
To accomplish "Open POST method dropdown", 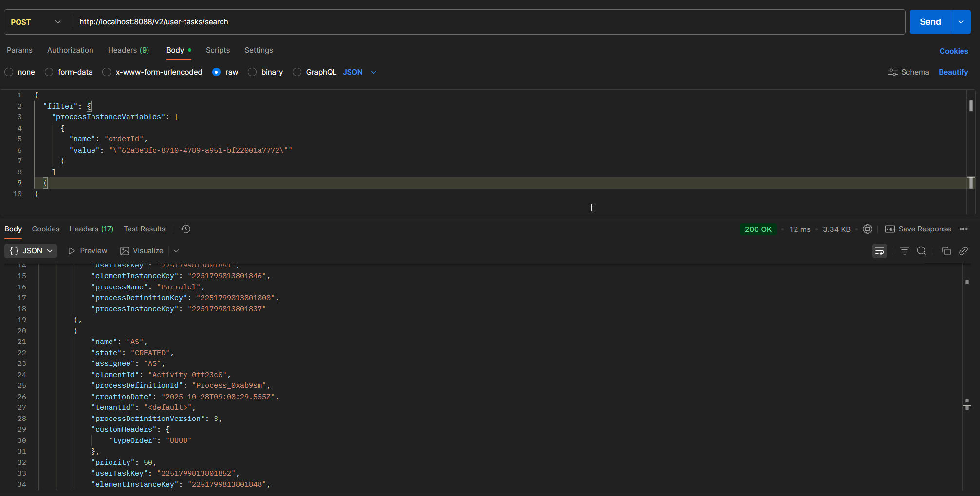I will coord(36,22).
